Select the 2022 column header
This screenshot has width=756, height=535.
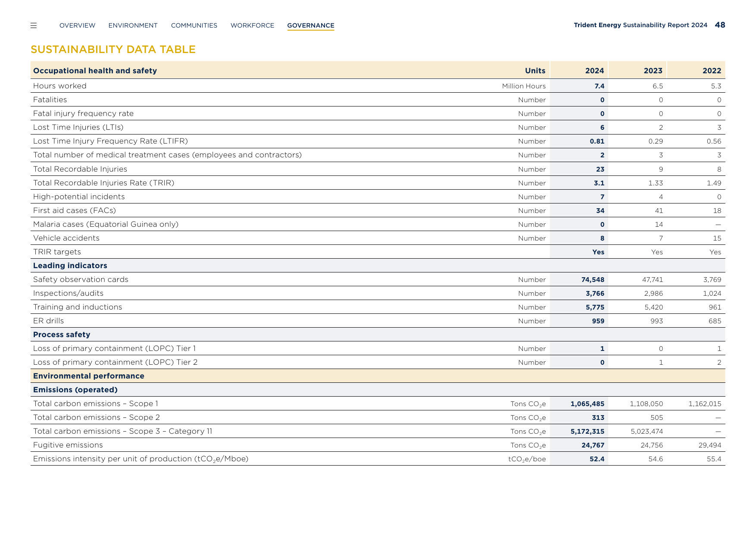pyautogui.click(x=712, y=71)
